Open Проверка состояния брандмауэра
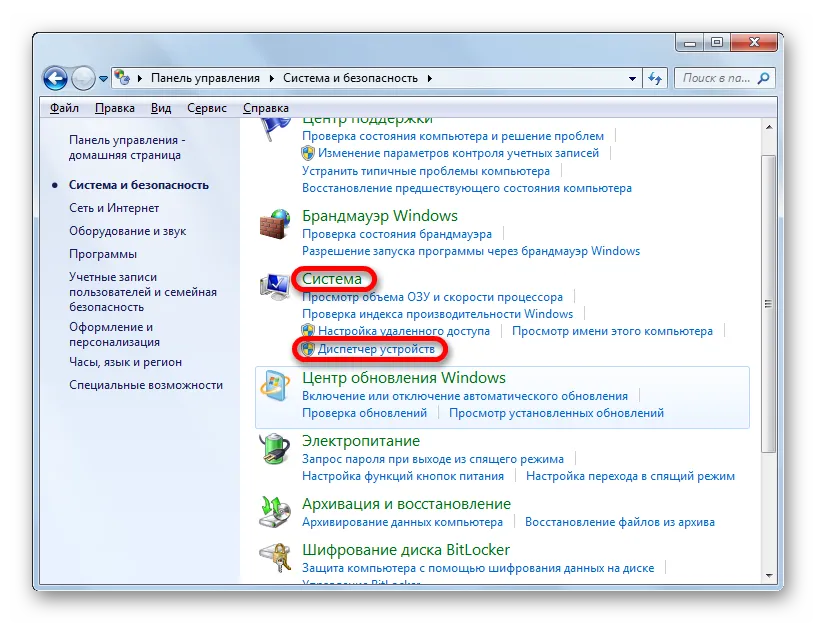Image resolution: width=817 pixels, height=624 pixels. [397, 234]
